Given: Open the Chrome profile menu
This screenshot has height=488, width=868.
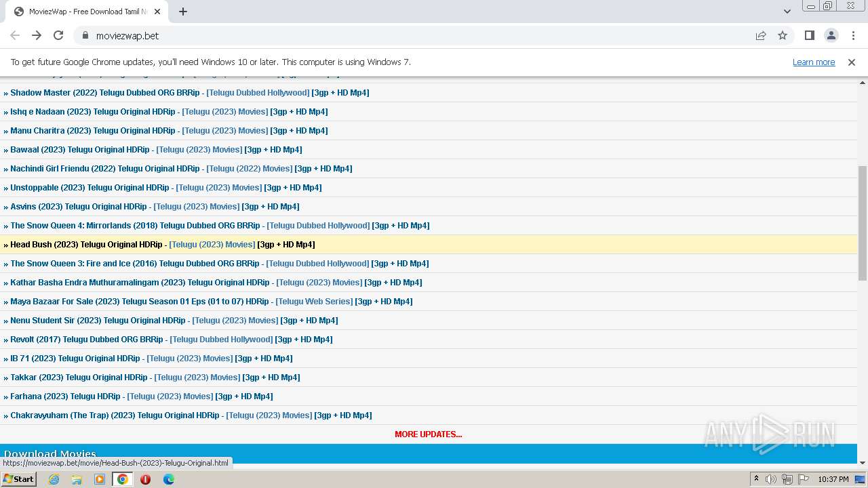Looking at the screenshot, I should pyautogui.click(x=831, y=35).
